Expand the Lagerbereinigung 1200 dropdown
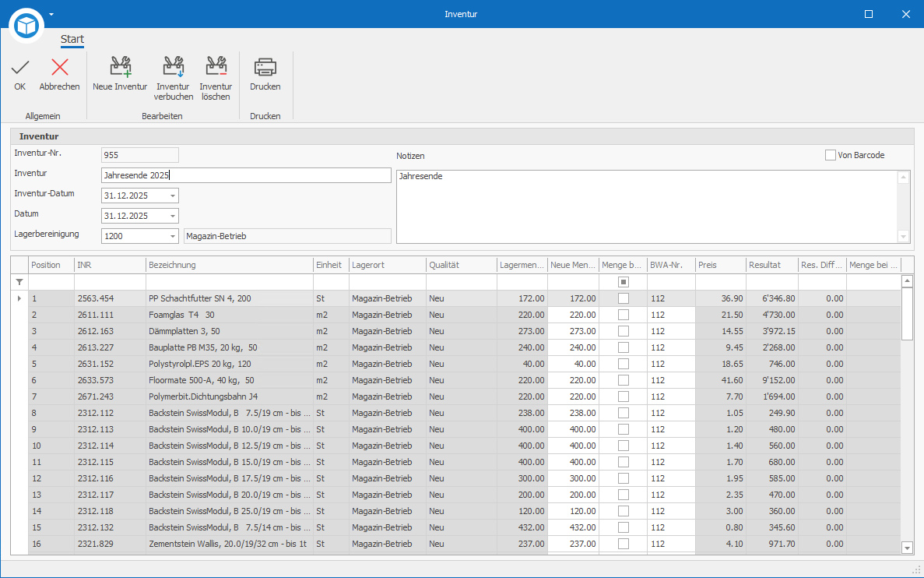 click(173, 236)
